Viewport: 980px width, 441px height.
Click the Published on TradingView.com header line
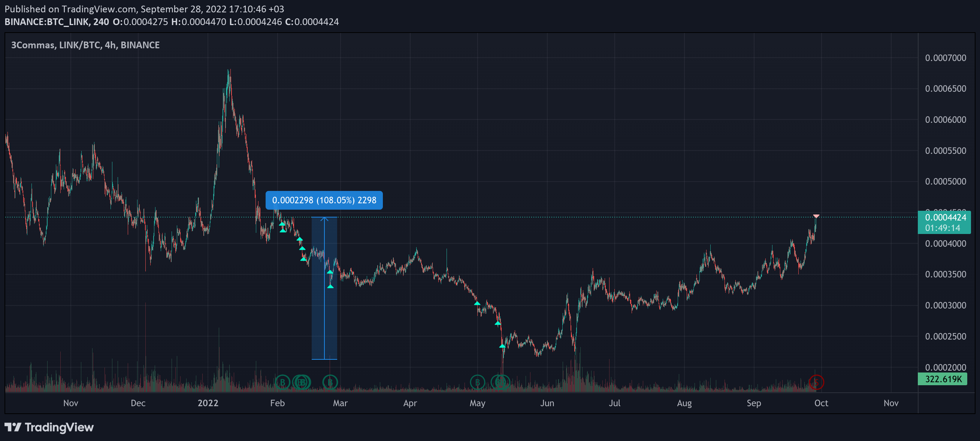(x=144, y=9)
